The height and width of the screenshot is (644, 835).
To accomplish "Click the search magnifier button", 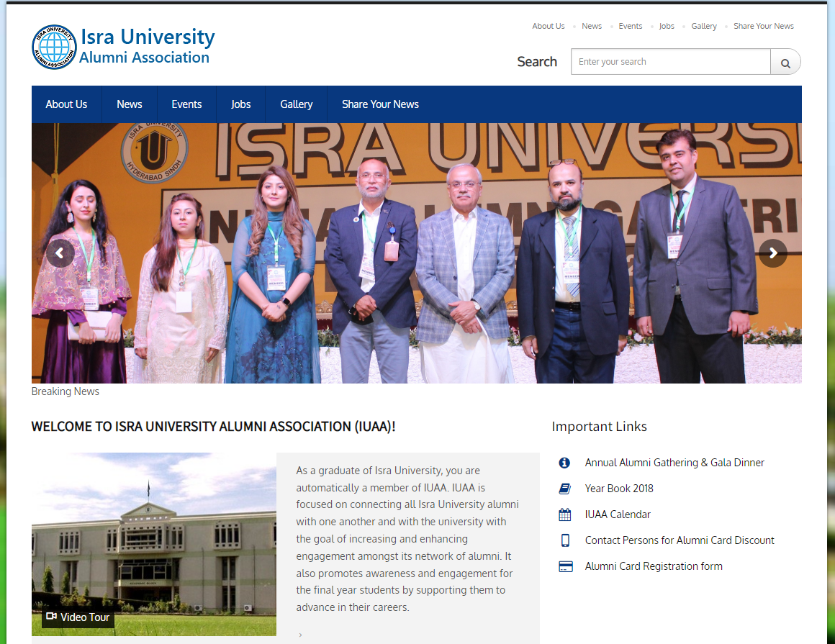I will click(x=785, y=63).
